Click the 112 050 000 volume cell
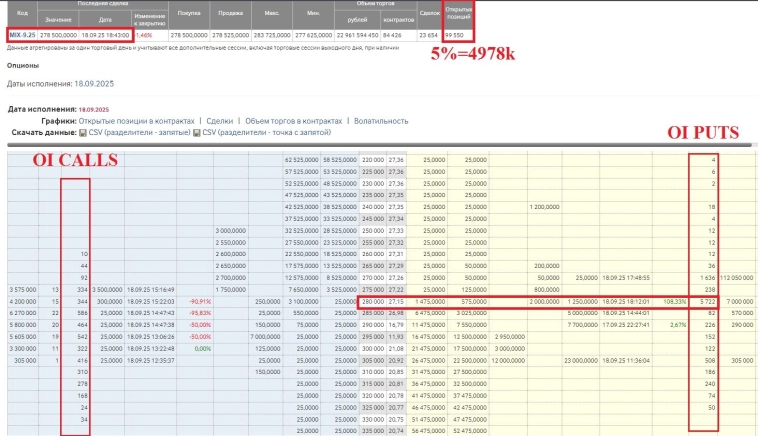Screen dimensions: 758x436 point(737,278)
